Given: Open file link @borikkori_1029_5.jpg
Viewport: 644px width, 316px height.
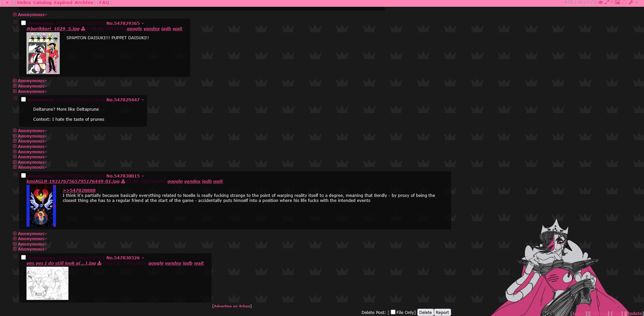Looking at the screenshot, I should [x=53, y=29].
